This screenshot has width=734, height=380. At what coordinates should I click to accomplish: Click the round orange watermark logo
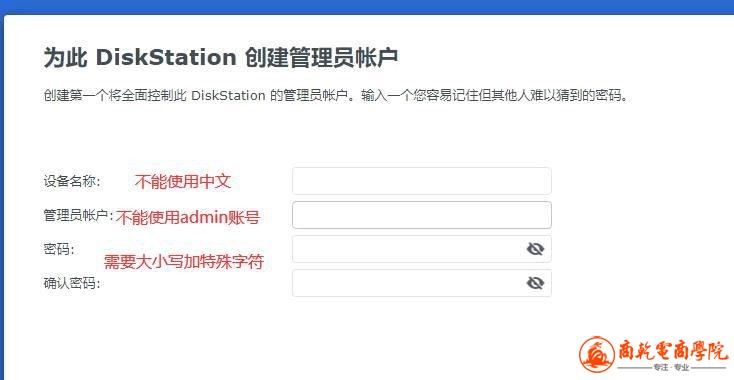(x=596, y=354)
